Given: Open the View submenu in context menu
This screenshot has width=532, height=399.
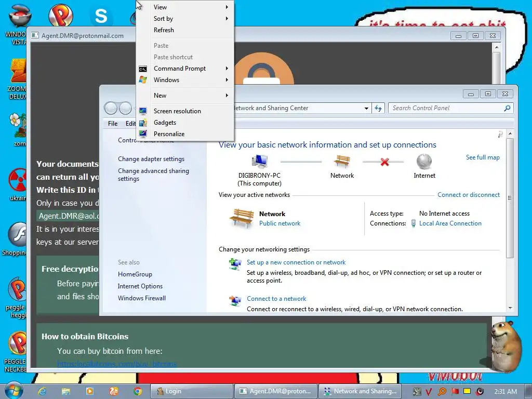Looking at the screenshot, I should [185, 7].
